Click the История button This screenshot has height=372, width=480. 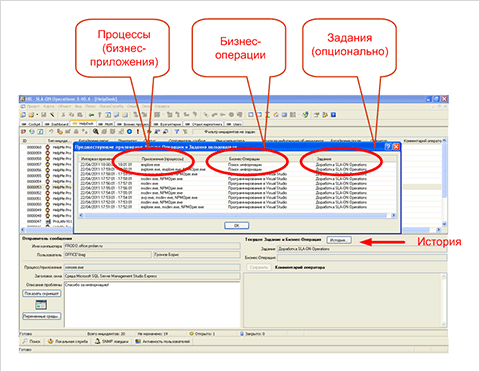pyautogui.click(x=339, y=240)
